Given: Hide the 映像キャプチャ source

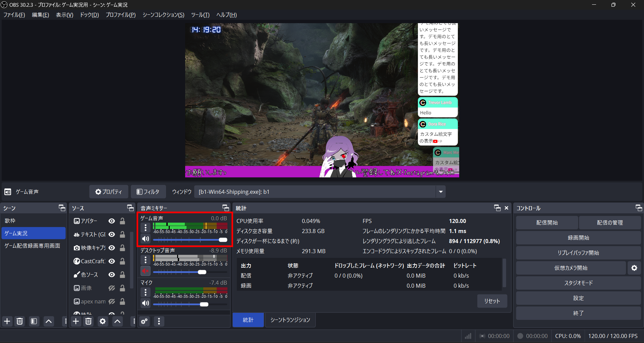Looking at the screenshot, I should (x=112, y=248).
